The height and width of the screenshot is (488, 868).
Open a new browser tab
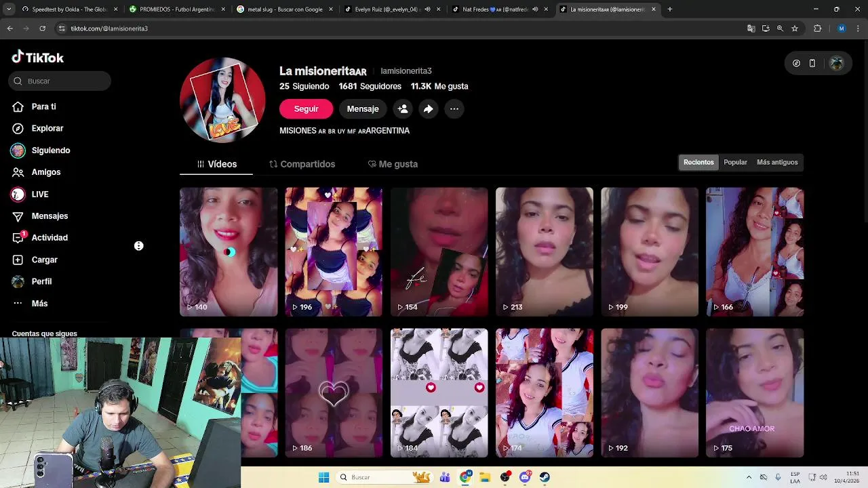pos(670,9)
